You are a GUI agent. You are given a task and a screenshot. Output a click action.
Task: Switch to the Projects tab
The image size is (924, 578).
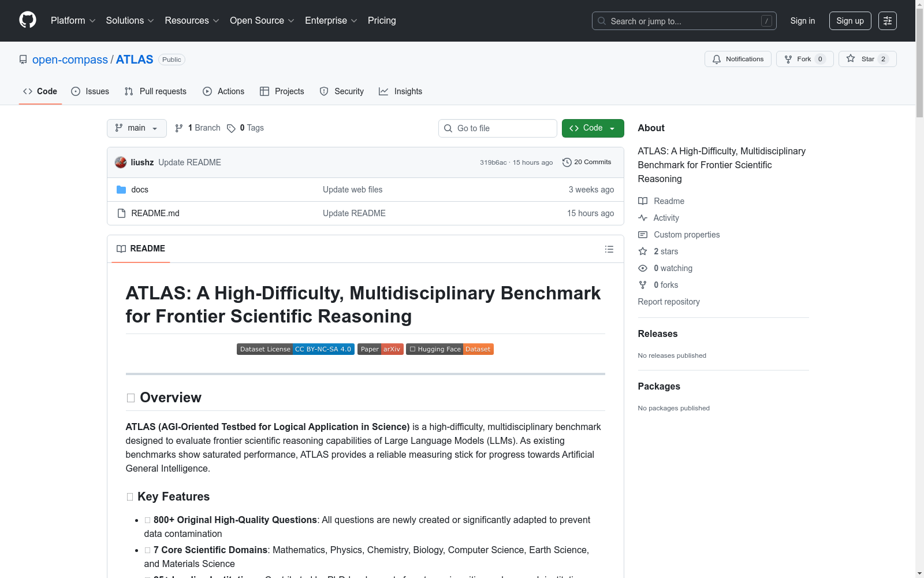282,91
